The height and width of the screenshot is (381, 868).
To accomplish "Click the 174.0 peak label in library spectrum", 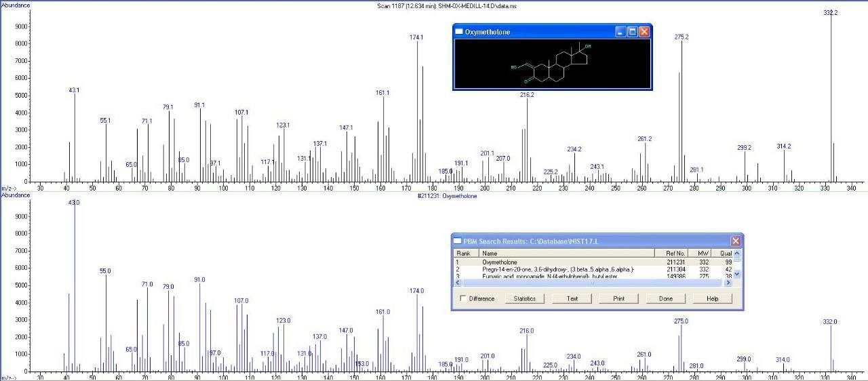I will pos(416,291).
